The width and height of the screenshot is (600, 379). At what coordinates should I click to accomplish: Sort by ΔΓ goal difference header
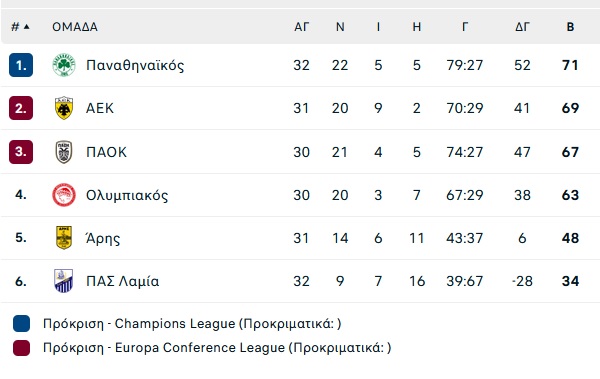[x=522, y=27]
